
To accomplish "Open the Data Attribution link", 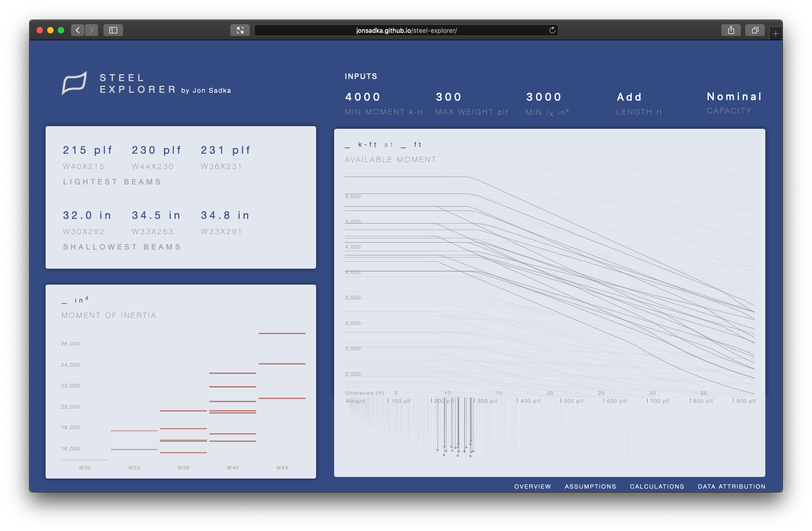I will (x=732, y=486).
